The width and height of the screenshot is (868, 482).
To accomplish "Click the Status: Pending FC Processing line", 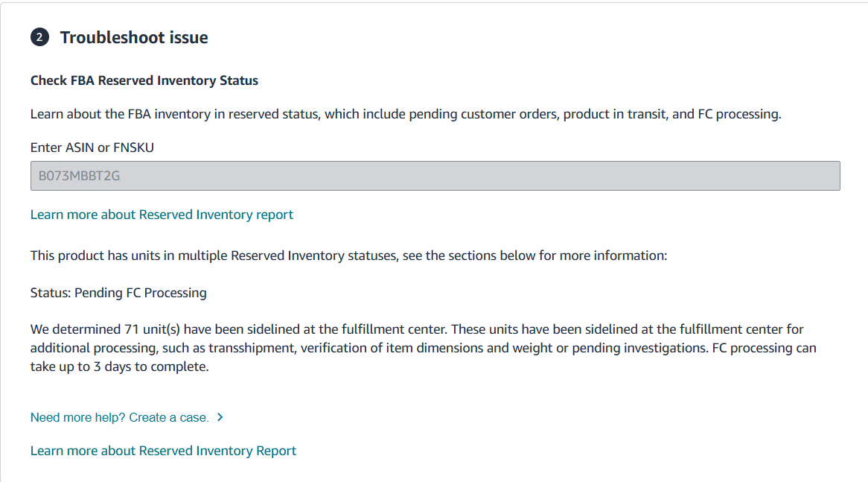I will click(x=118, y=293).
